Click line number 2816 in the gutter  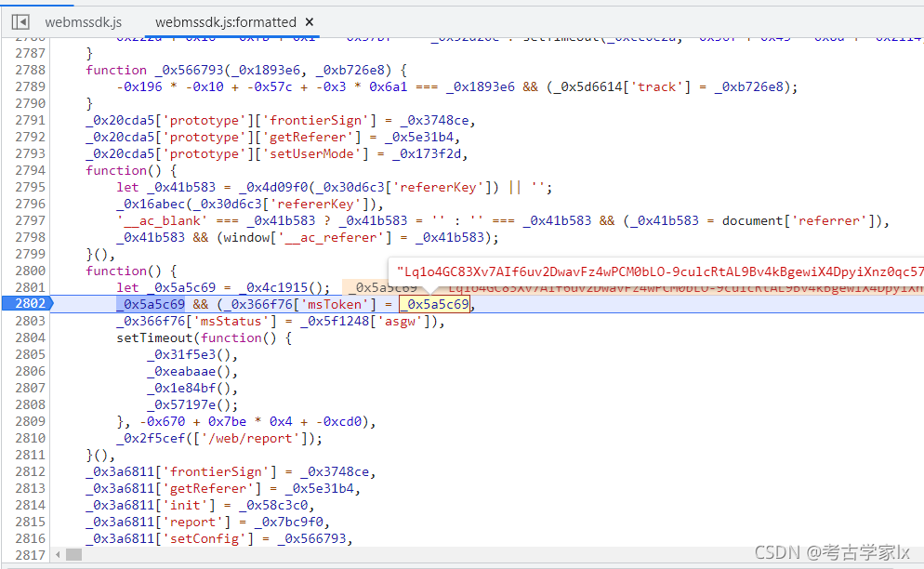coord(30,538)
